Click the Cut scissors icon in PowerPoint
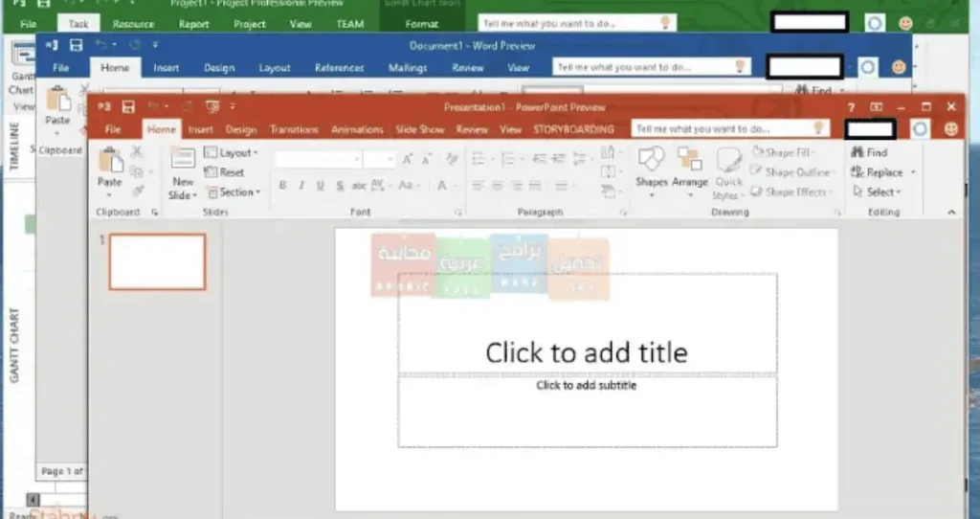The width and height of the screenshot is (980, 519). [x=137, y=152]
